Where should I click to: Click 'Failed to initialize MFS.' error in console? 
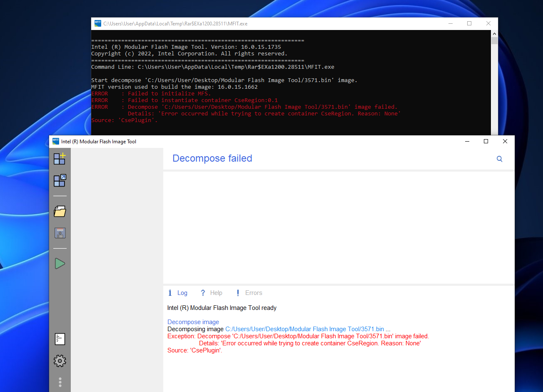[x=151, y=94]
